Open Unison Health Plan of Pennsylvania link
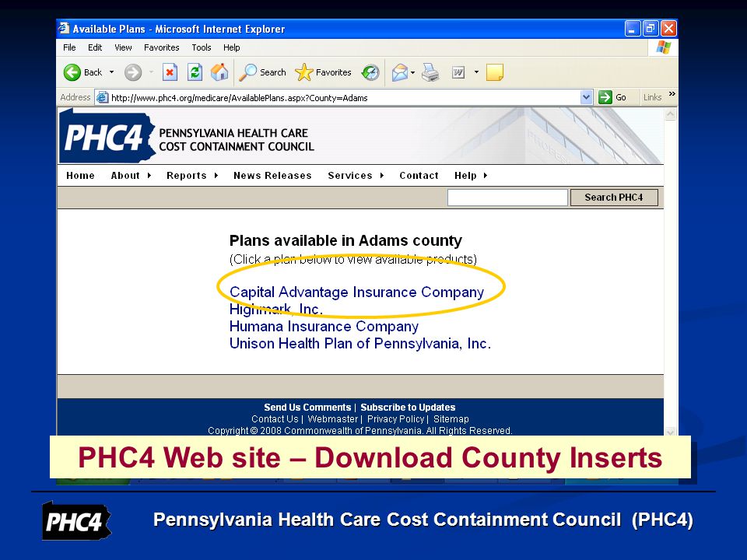The image size is (747, 560). point(360,343)
